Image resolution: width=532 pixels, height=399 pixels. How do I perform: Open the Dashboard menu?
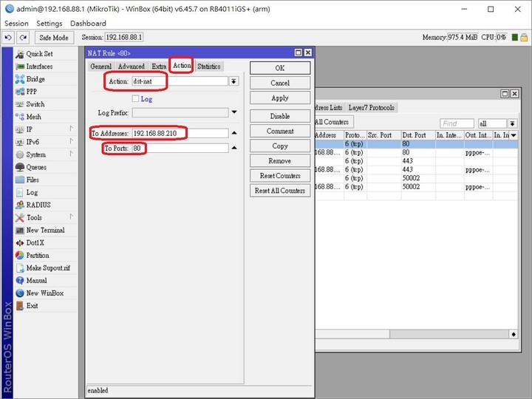coord(88,24)
